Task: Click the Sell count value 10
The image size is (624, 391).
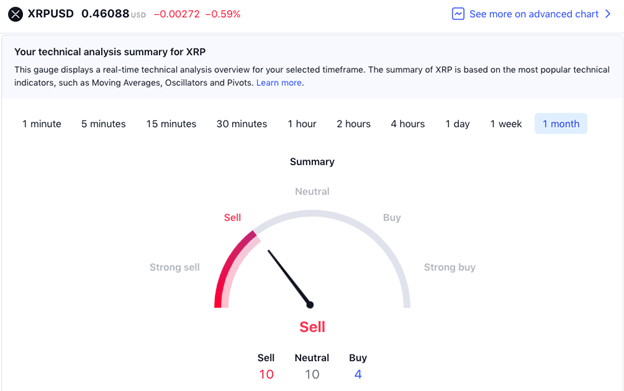Action: 266,374
